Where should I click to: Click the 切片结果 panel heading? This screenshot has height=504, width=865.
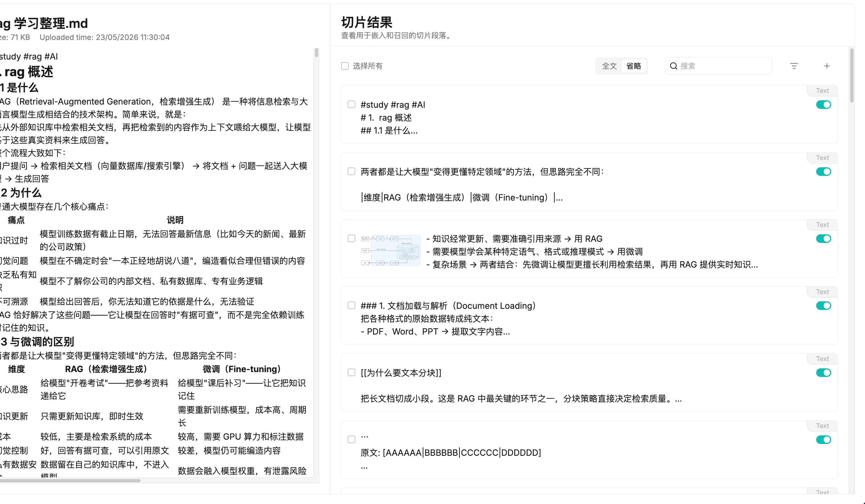(366, 23)
